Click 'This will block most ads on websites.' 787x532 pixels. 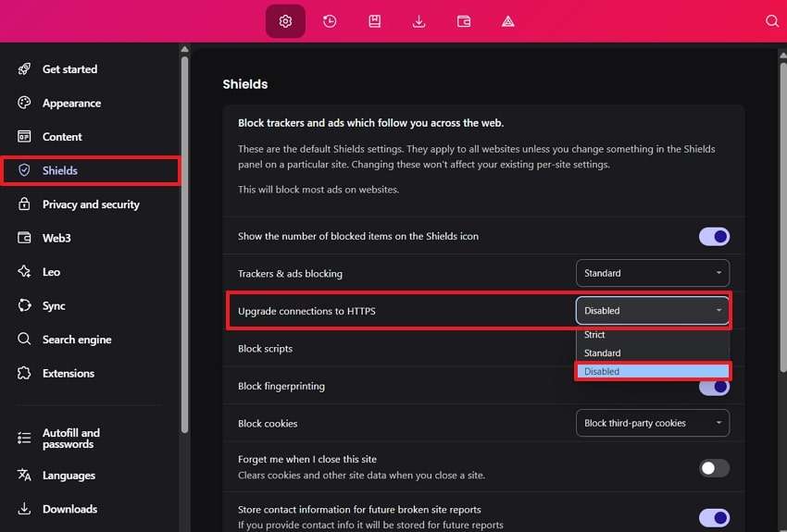click(x=319, y=190)
